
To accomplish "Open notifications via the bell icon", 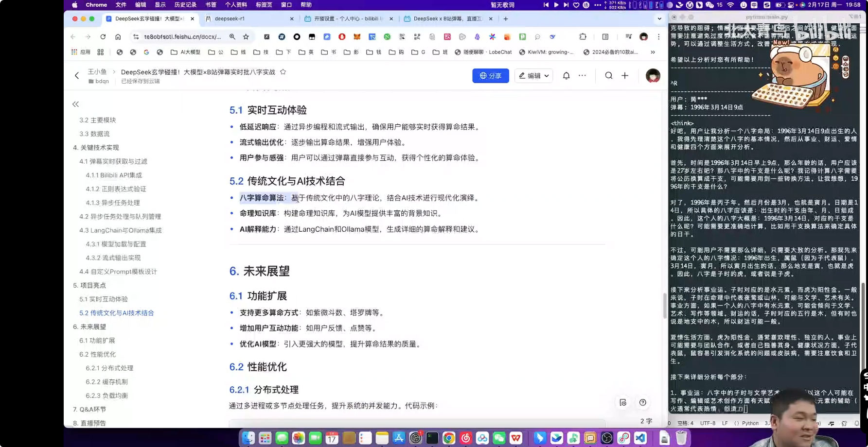I will 566,76.
